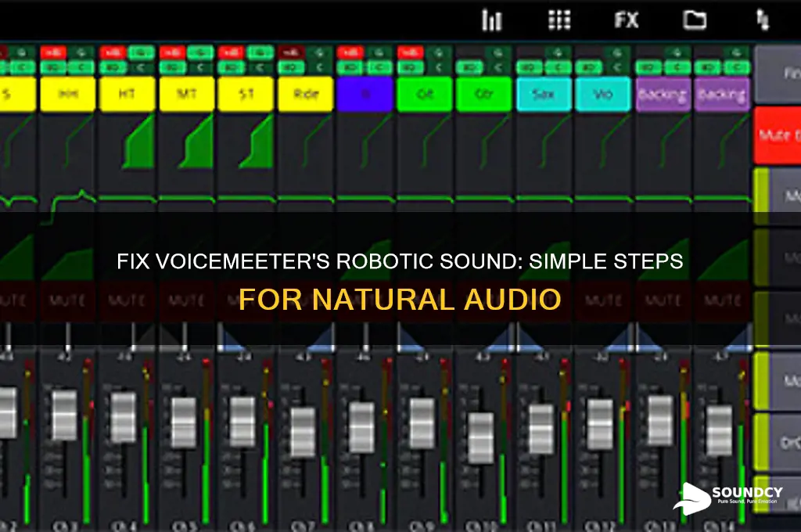Open the channel grid icon in top bar

click(559, 20)
